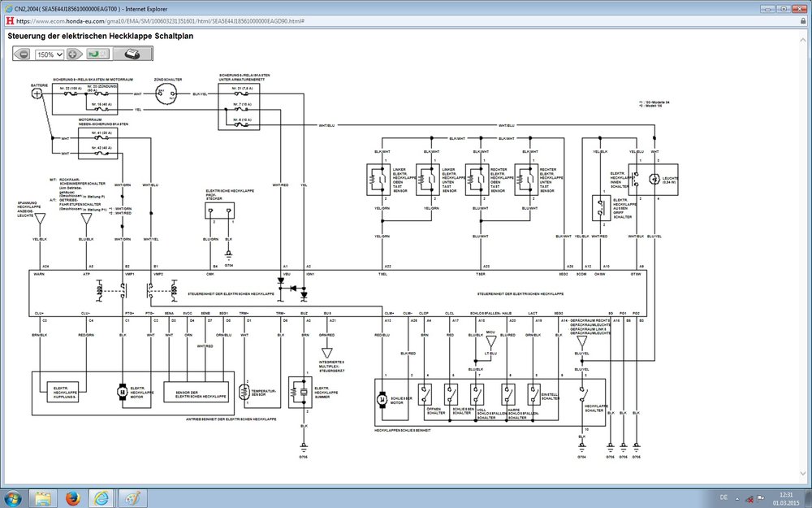This screenshot has width=812, height=508.
Task: Open Windows Explorer from the taskbar
Action: pyautogui.click(x=43, y=497)
